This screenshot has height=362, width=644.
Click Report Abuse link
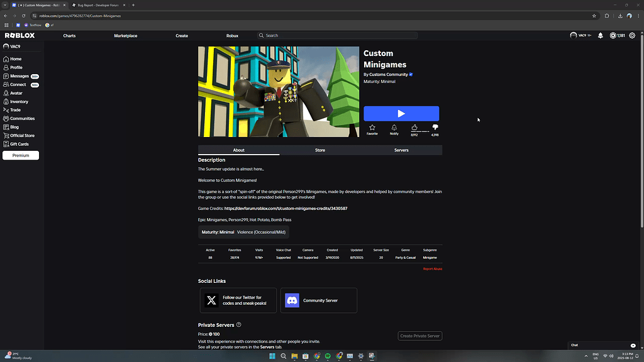click(433, 268)
